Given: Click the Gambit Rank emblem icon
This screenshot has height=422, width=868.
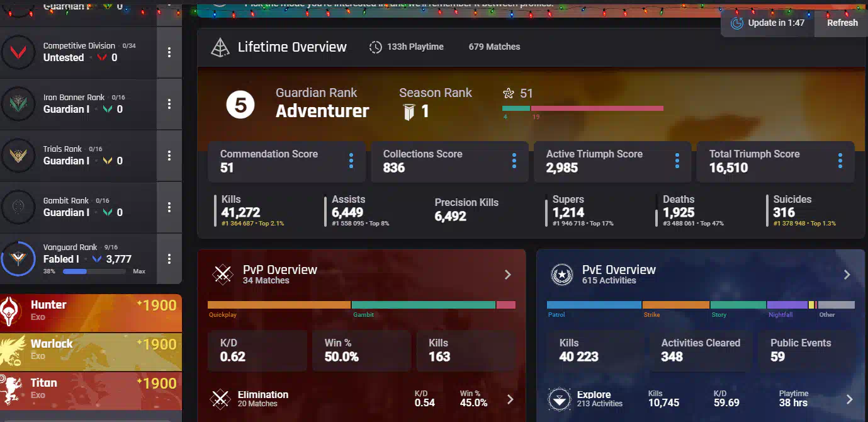Looking at the screenshot, I should tap(18, 207).
